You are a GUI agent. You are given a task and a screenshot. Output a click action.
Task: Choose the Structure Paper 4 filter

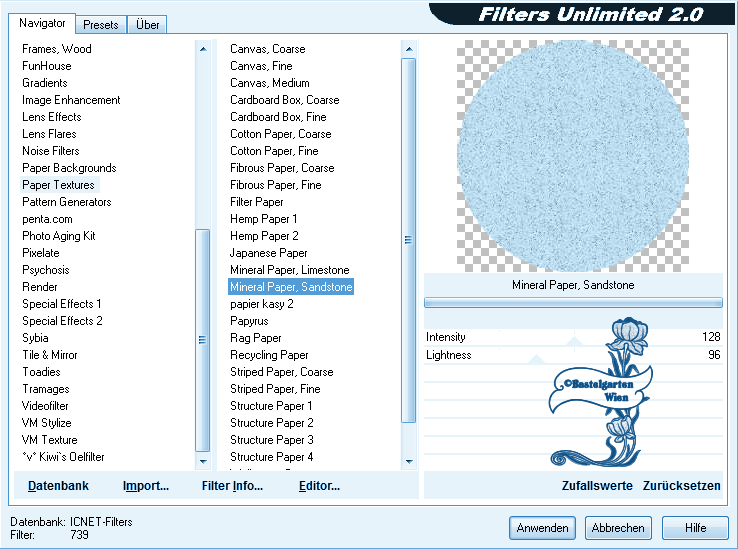[272, 457]
